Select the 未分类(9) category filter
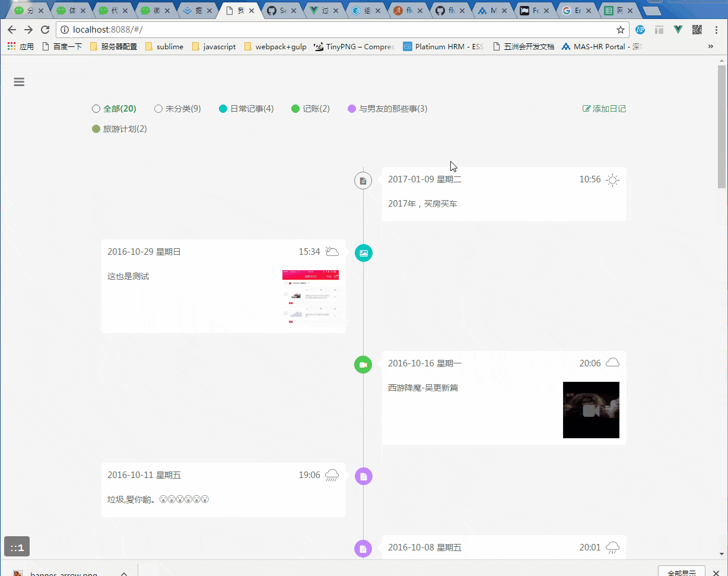728x576 pixels. [x=177, y=109]
